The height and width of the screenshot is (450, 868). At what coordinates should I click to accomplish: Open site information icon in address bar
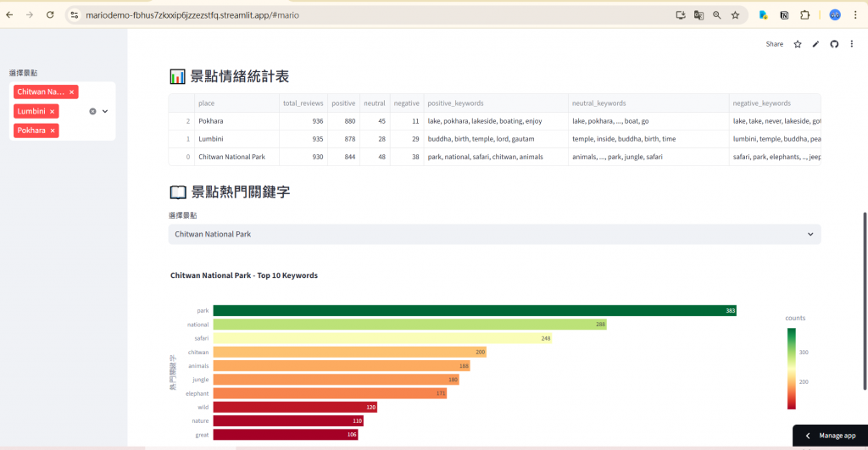tap(75, 15)
